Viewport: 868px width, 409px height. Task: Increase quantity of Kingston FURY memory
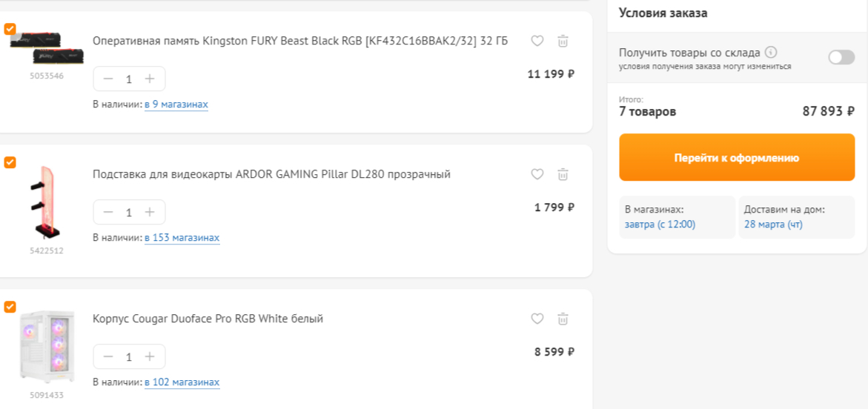(150, 79)
